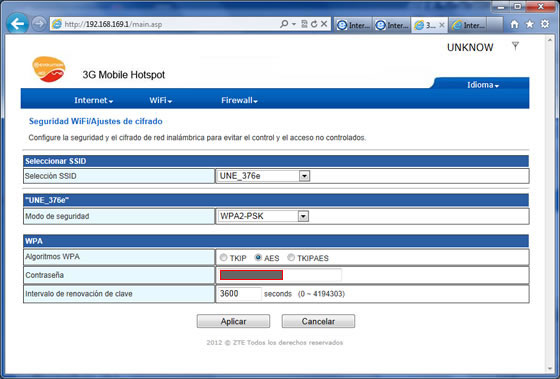560x379 pixels.
Task: Open the Internet menu
Action: click(x=94, y=100)
